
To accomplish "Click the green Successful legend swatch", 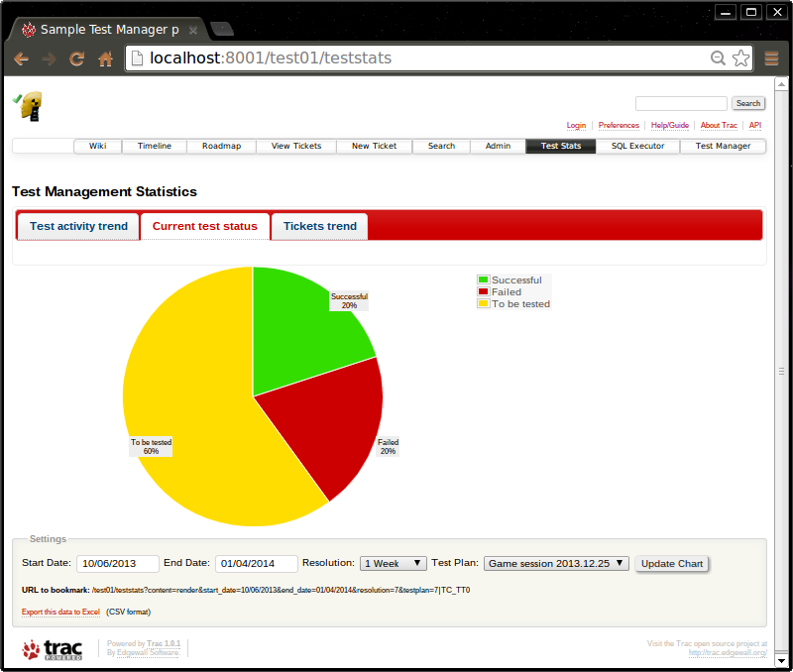I will [x=484, y=280].
